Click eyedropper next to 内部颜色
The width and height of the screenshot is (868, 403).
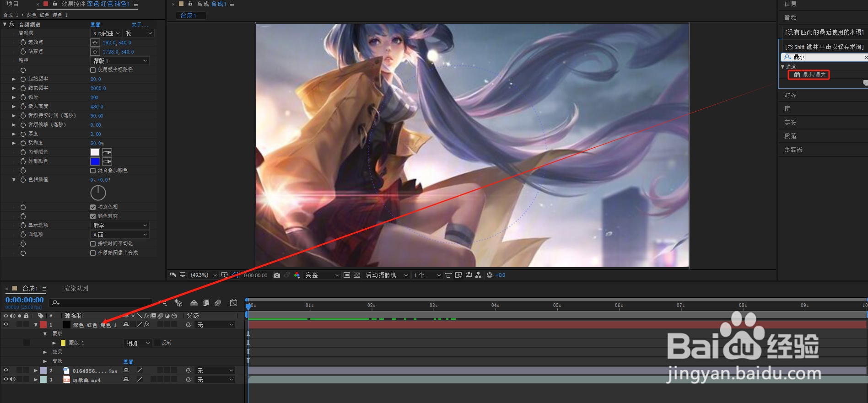pos(107,152)
